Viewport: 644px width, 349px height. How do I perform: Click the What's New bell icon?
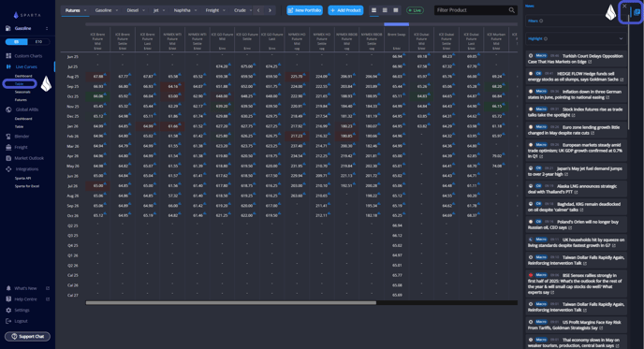[x=8, y=288]
